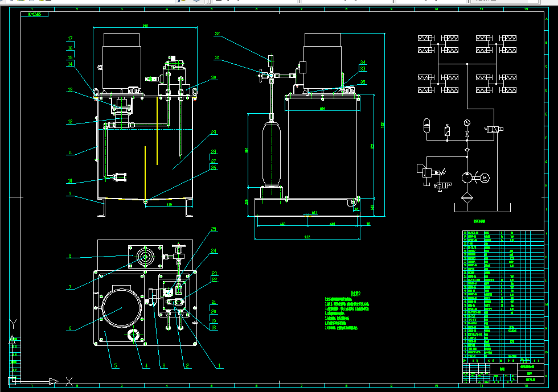Click the UCS origin square icon
Screen dimensions: 558x392
coord(12,381)
